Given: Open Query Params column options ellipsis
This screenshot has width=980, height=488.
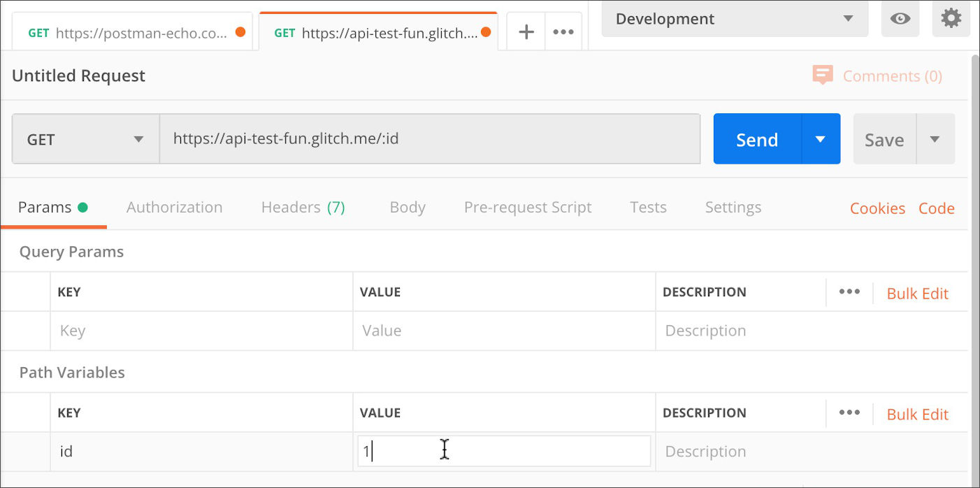Looking at the screenshot, I should (x=849, y=292).
